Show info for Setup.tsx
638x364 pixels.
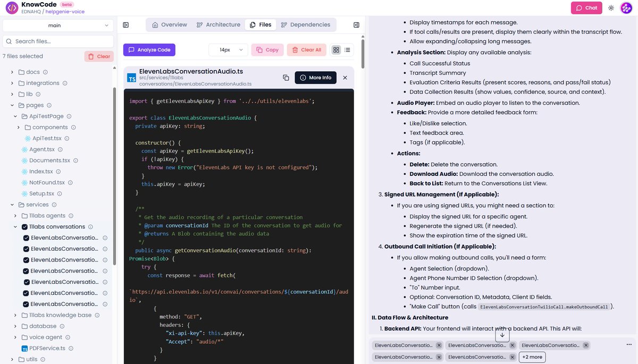click(x=60, y=194)
